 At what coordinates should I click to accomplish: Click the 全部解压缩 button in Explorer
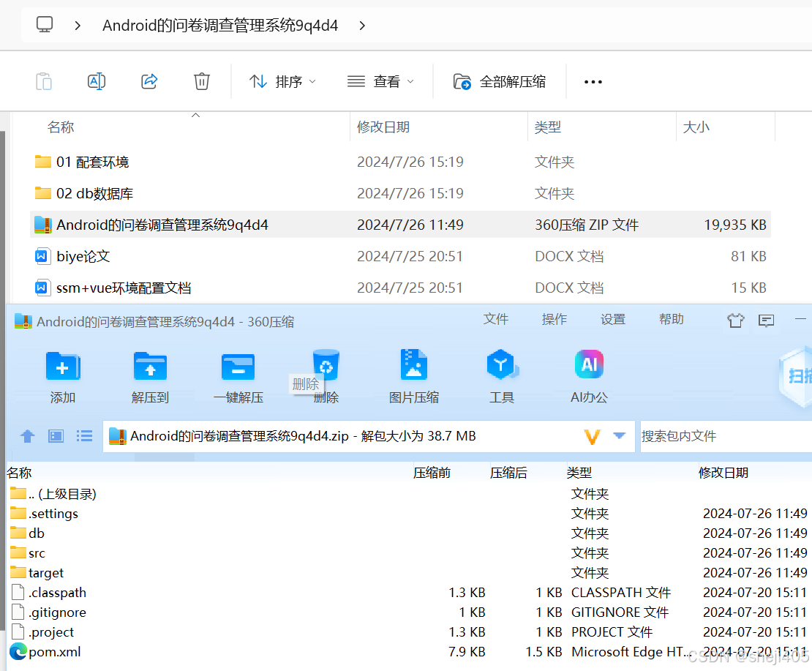point(499,81)
